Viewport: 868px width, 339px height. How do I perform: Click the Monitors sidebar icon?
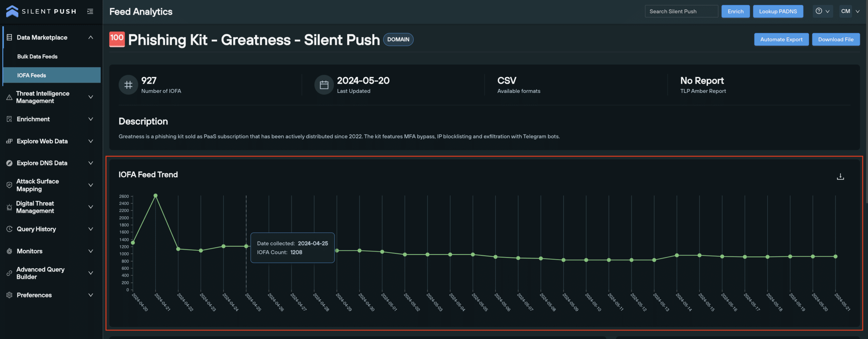click(9, 251)
